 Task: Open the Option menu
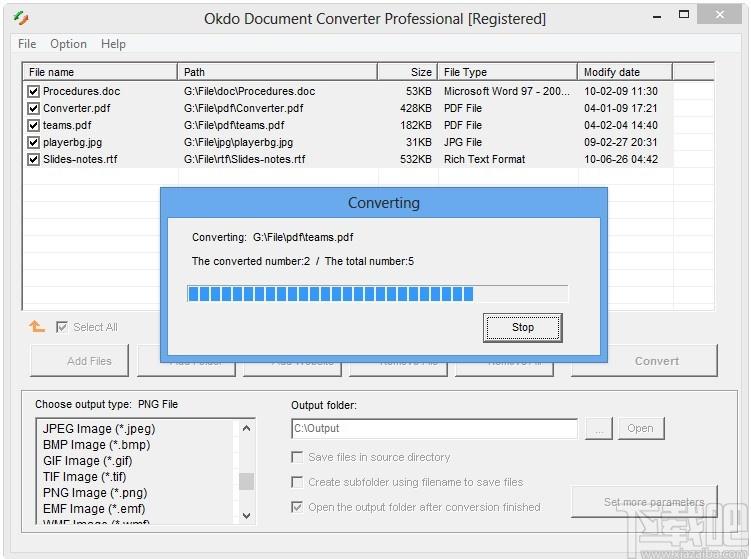68,44
